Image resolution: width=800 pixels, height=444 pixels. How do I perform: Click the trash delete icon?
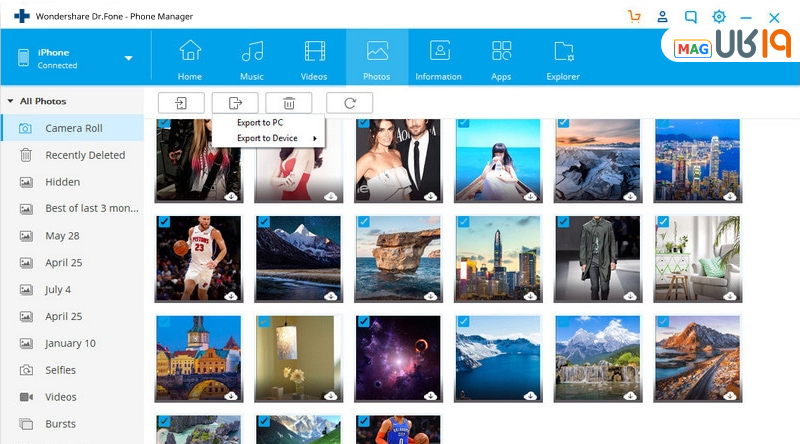(x=289, y=103)
